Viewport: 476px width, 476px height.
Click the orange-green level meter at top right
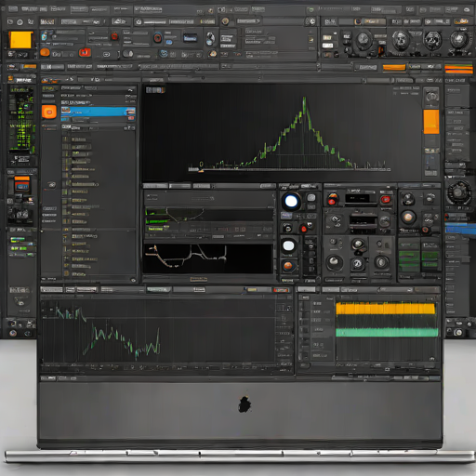pyautogui.click(x=458, y=69)
